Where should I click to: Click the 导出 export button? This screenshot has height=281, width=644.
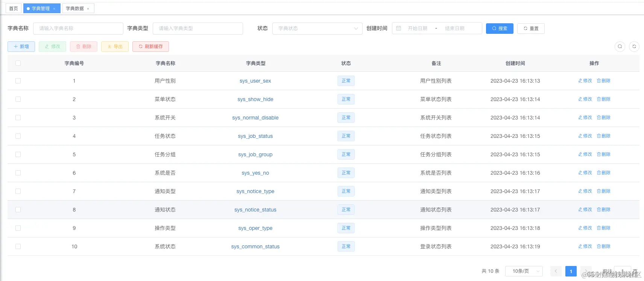(x=115, y=47)
